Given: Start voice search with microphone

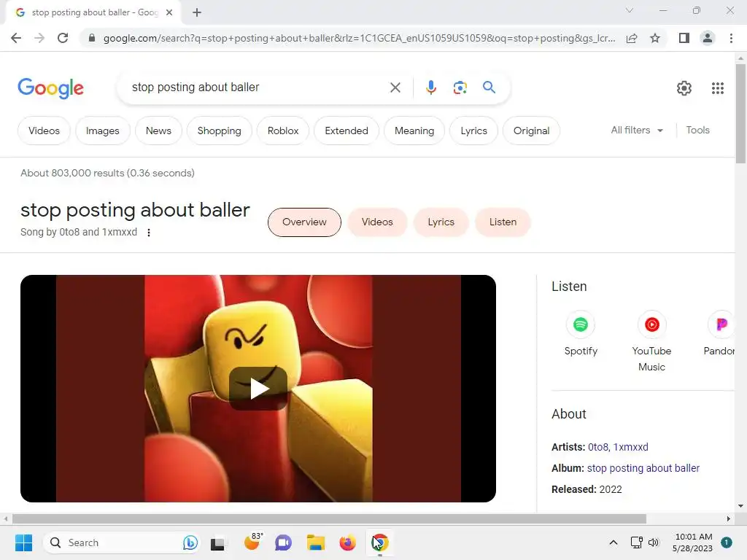Looking at the screenshot, I should coord(430,87).
